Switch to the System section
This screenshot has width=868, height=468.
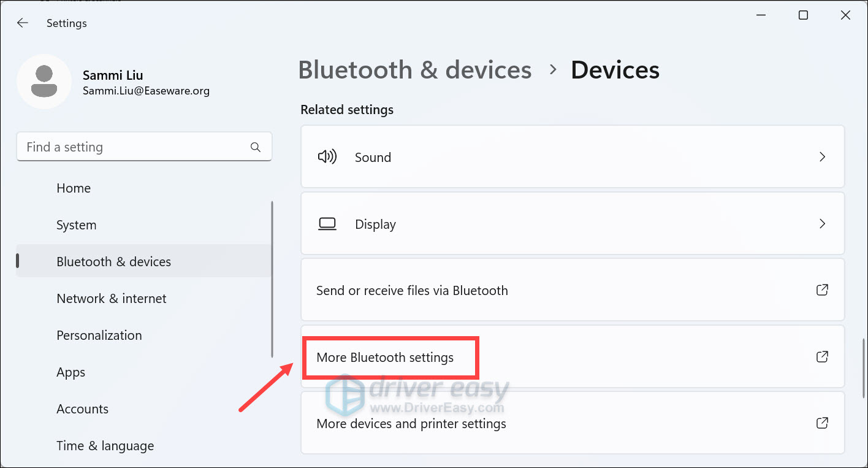point(76,224)
